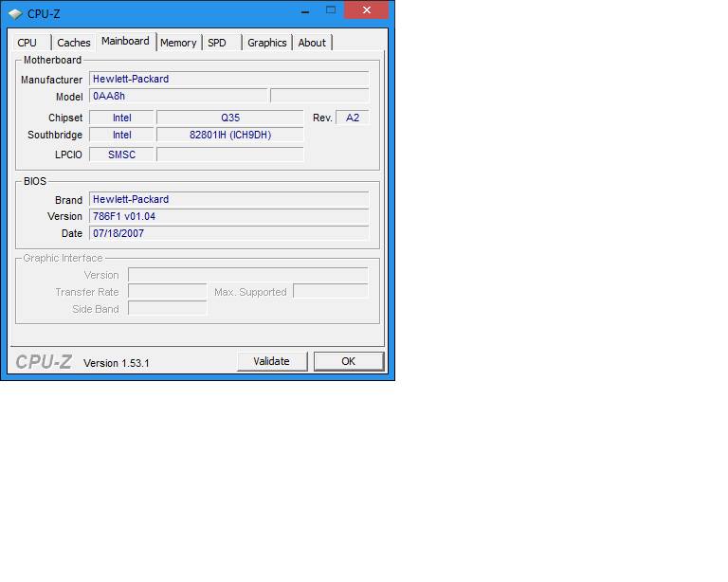Click the BIOS group heading
This screenshot has width=728, height=582.
coord(35,181)
